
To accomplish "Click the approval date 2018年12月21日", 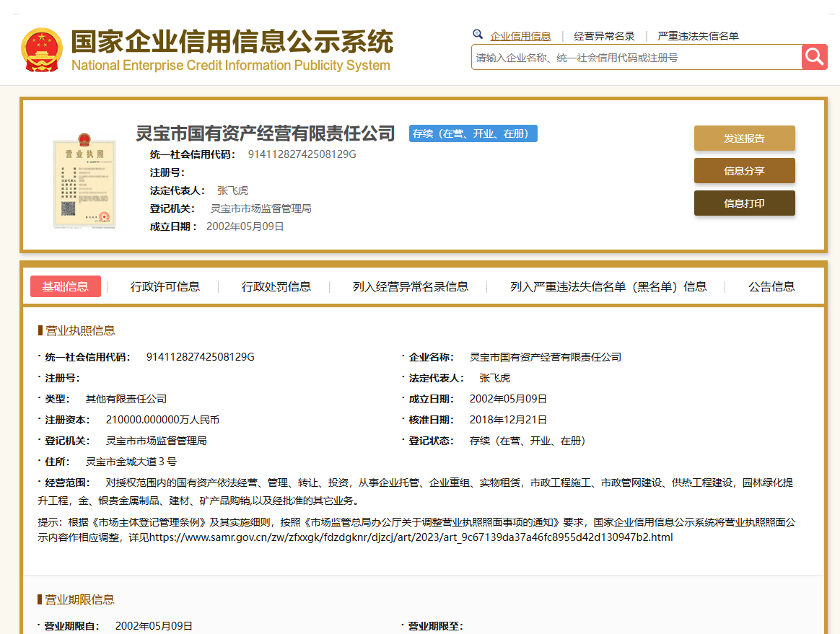I will pos(508,420).
